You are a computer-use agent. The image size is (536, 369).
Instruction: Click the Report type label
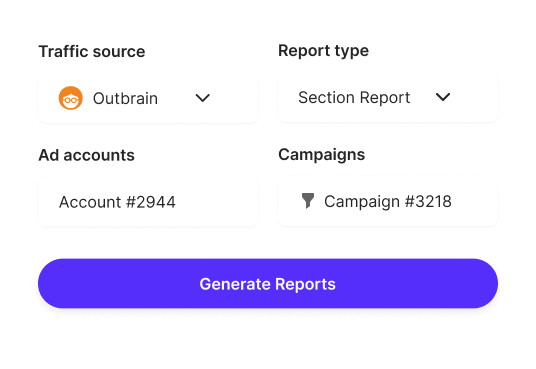pyautogui.click(x=323, y=51)
